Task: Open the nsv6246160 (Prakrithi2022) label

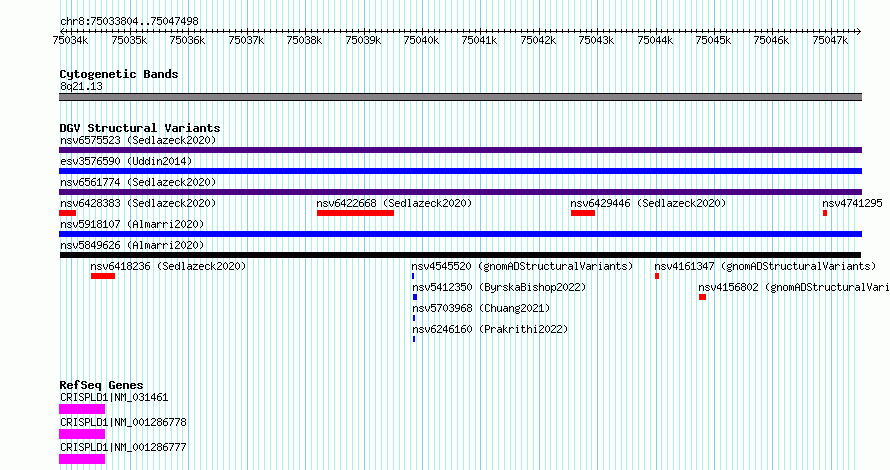Action: point(490,329)
